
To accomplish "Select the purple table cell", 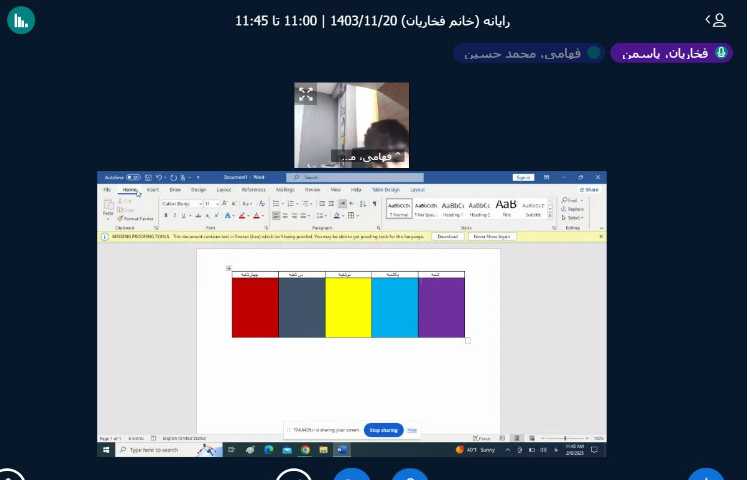I will pyautogui.click(x=441, y=308).
